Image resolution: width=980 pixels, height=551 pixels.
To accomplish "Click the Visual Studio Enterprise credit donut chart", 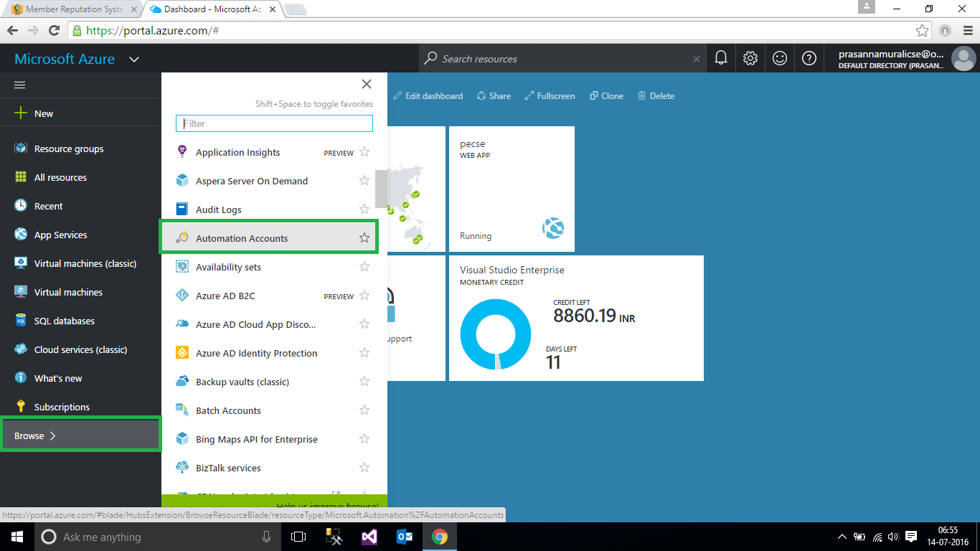I will (496, 334).
